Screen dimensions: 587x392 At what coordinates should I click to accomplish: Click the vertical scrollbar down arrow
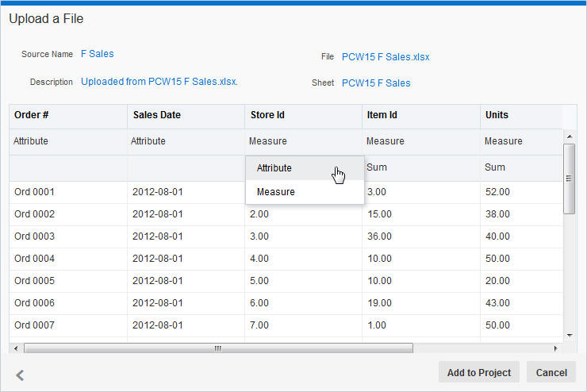point(570,335)
